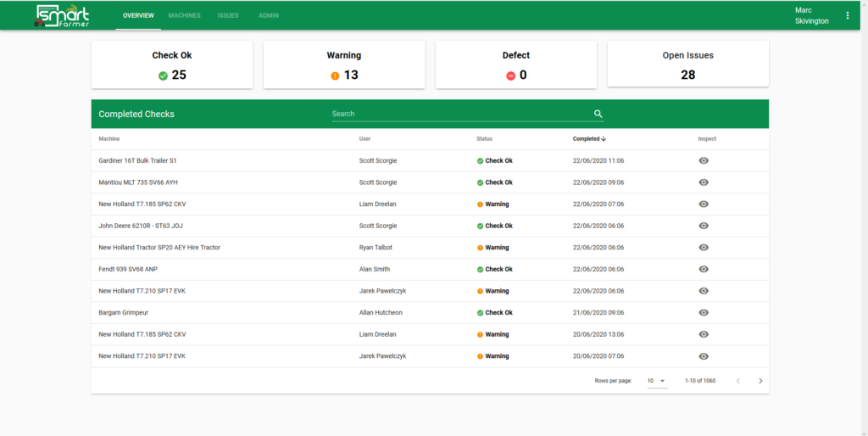Open the Issues tab

coord(228,15)
